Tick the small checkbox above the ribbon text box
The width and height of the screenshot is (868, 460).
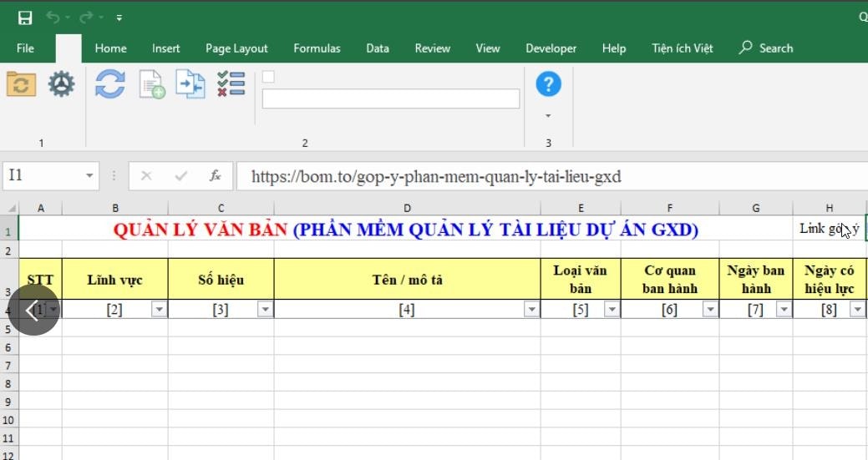(x=268, y=78)
